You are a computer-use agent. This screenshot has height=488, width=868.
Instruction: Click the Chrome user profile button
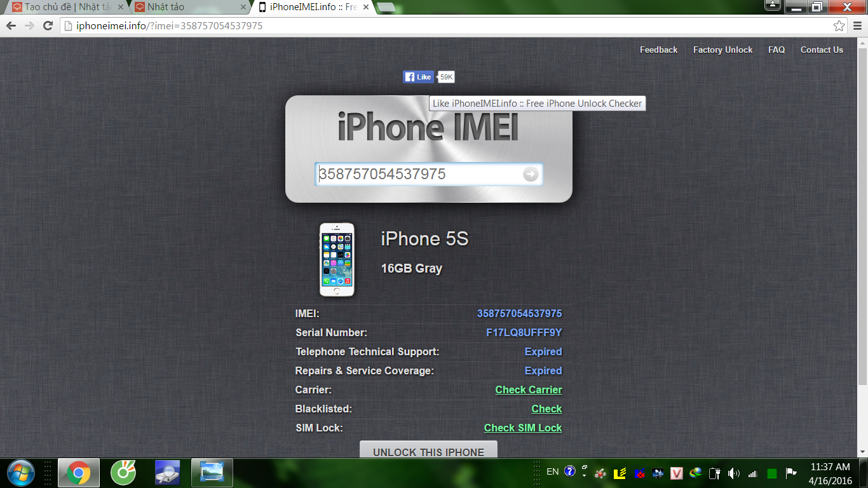tap(773, 5)
